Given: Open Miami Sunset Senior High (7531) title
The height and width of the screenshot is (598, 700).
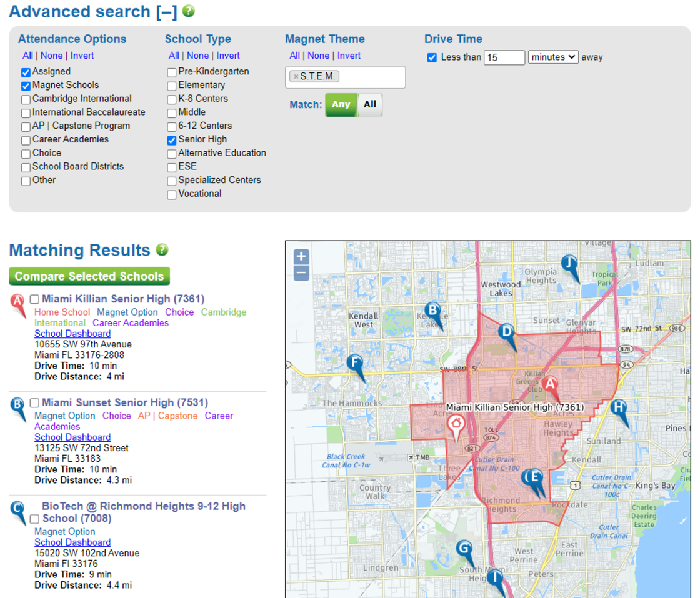Looking at the screenshot, I should coord(125,402).
